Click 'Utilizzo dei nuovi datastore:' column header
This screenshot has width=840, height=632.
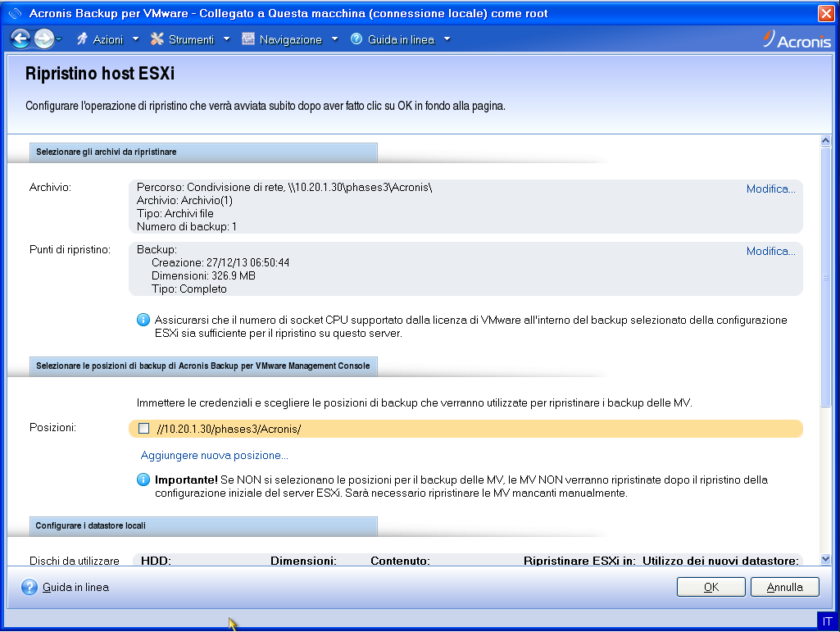[x=720, y=561]
